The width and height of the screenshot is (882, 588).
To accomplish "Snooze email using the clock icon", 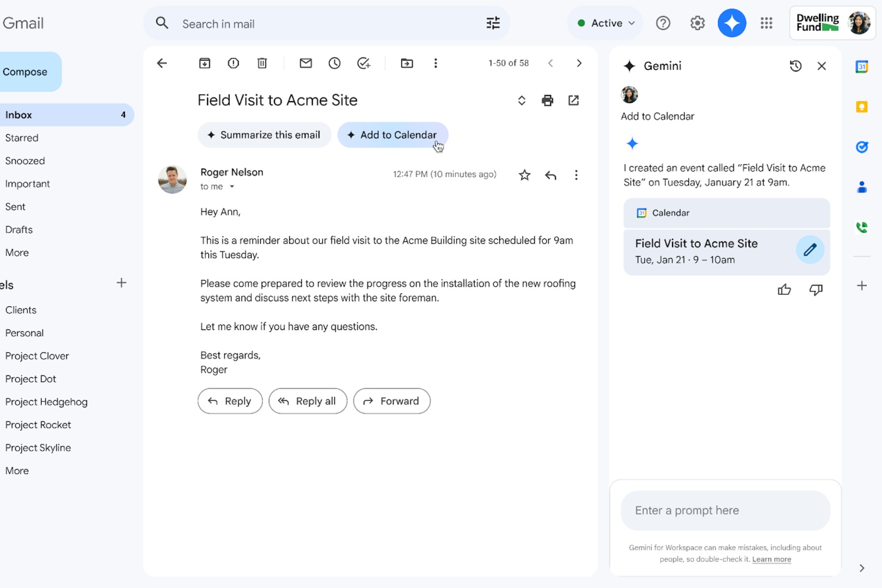I will [335, 63].
